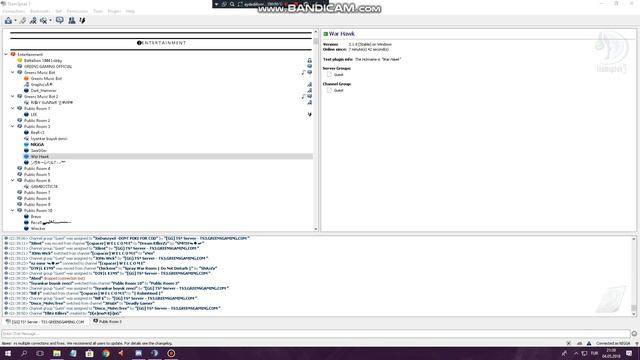Click the badge icon at right of Dark_Hammer row
Screen dimensions: 640x360
point(309,91)
